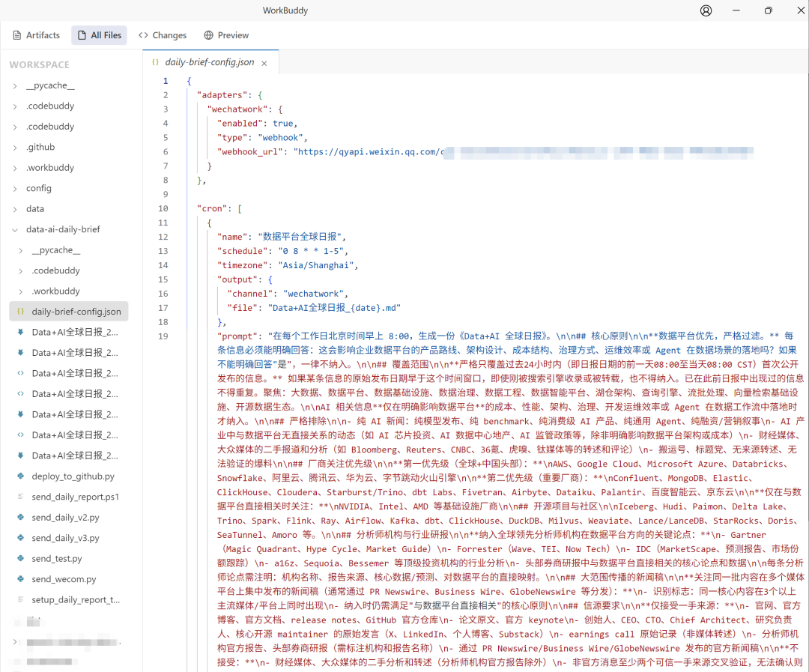Open send_test.py file
The width and height of the screenshot is (809, 672).
click(57, 559)
